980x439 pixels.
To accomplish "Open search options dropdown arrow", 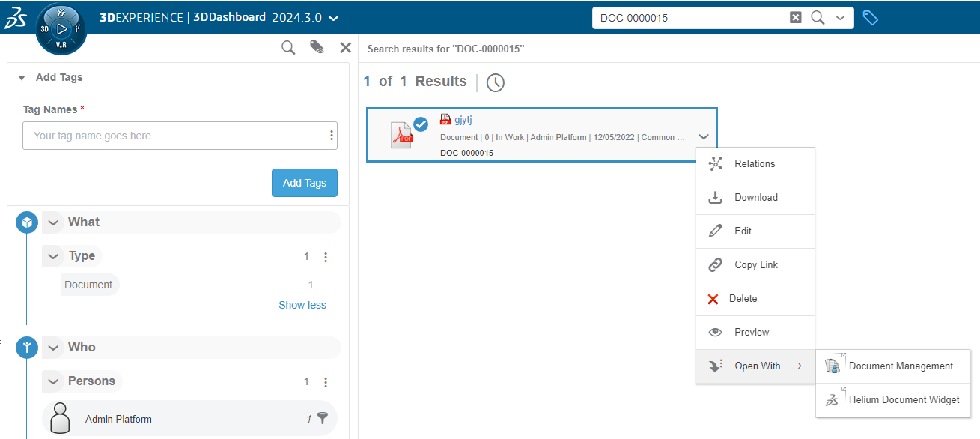I will click(840, 18).
